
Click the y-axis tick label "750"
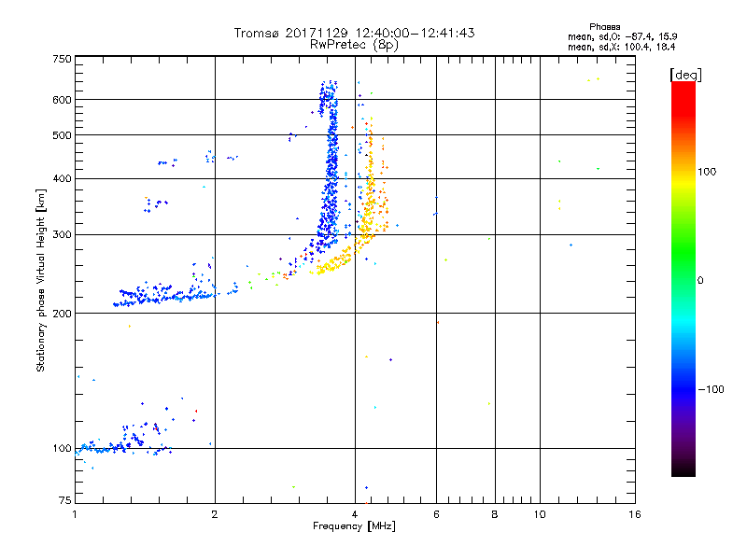63,59
